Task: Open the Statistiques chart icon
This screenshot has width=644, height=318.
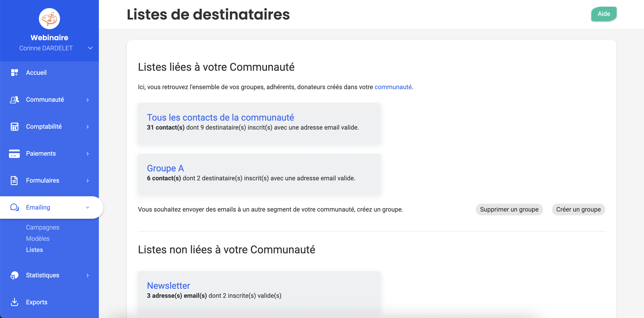Action: coord(14,275)
